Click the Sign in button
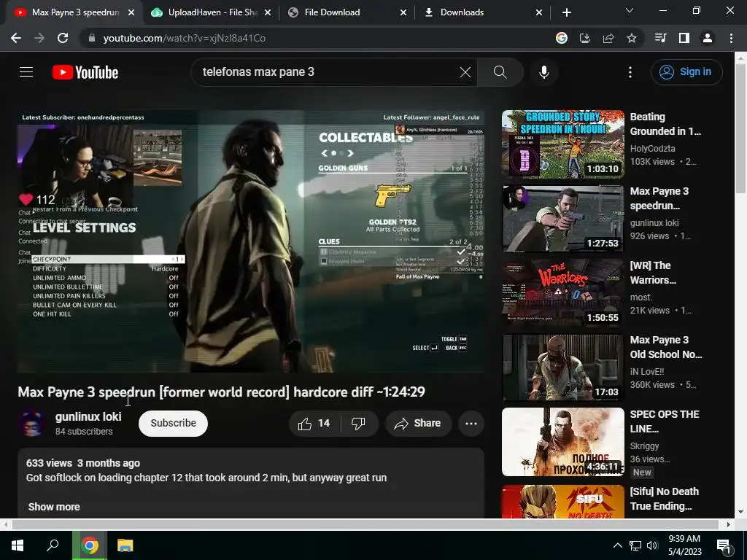Viewport: 747px width, 560px height. [686, 72]
